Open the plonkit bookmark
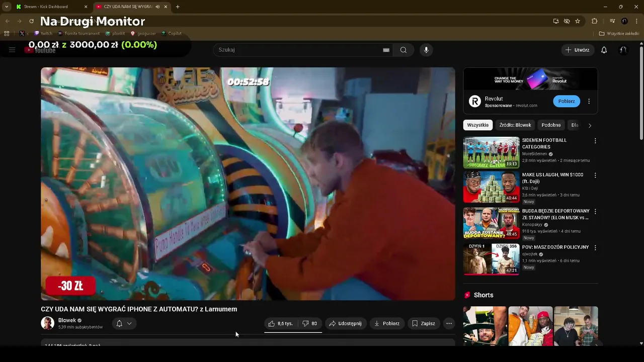 [x=115, y=34]
